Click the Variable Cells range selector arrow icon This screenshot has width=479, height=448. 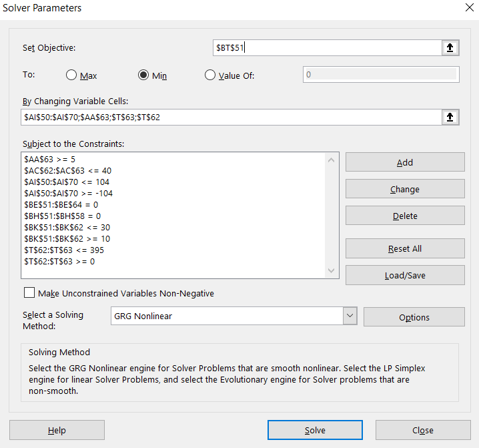pyautogui.click(x=450, y=117)
